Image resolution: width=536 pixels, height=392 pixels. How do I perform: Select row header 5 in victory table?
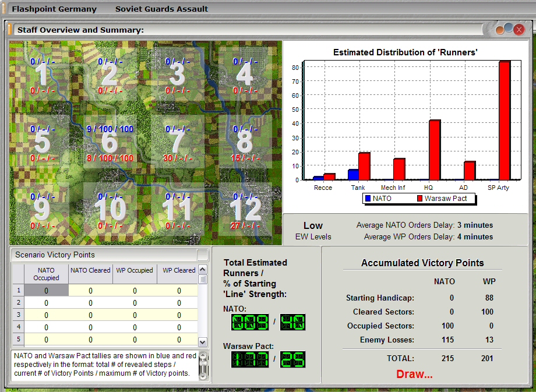(x=19, y=340)
